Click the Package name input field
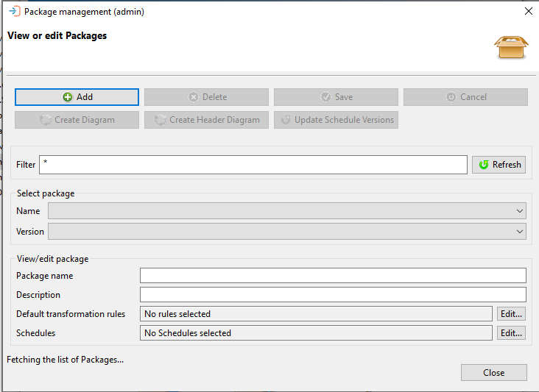Viewport: 539px width, 392px height. 333,276
